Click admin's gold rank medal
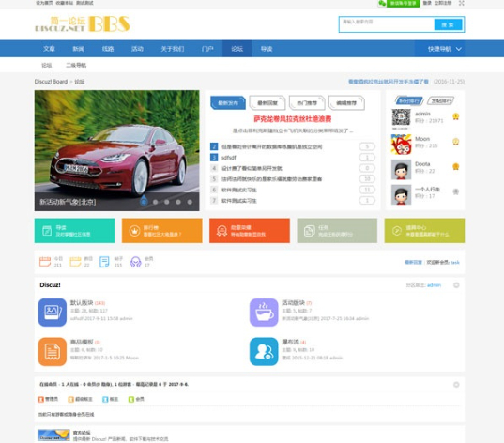Image resolution: width=504 pixels, height=443 pixels. pos(455,116)
